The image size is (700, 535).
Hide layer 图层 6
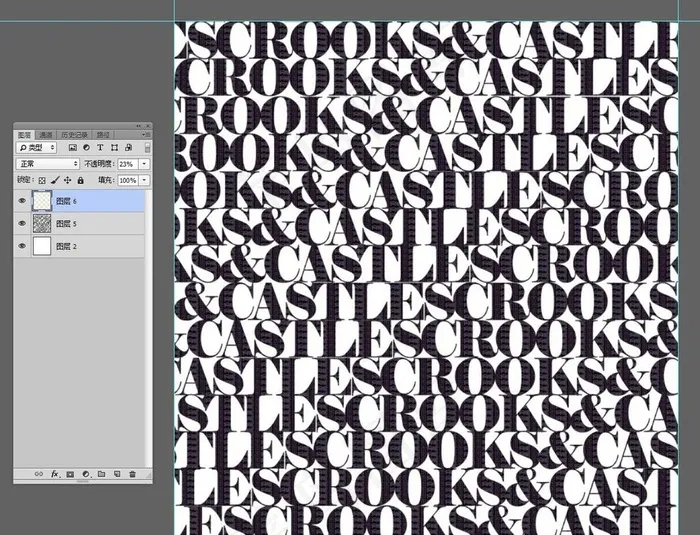[x=22, y=201]
